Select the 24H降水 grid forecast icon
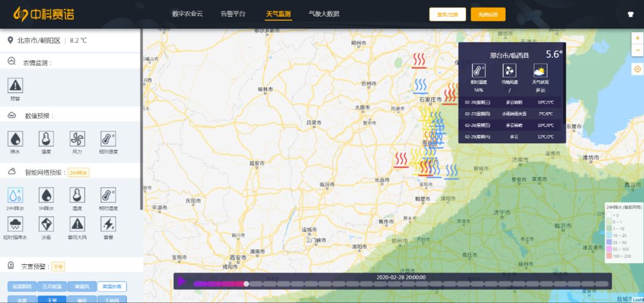Image resolution: width=644 pixels, height=303 pixels. 15,195
